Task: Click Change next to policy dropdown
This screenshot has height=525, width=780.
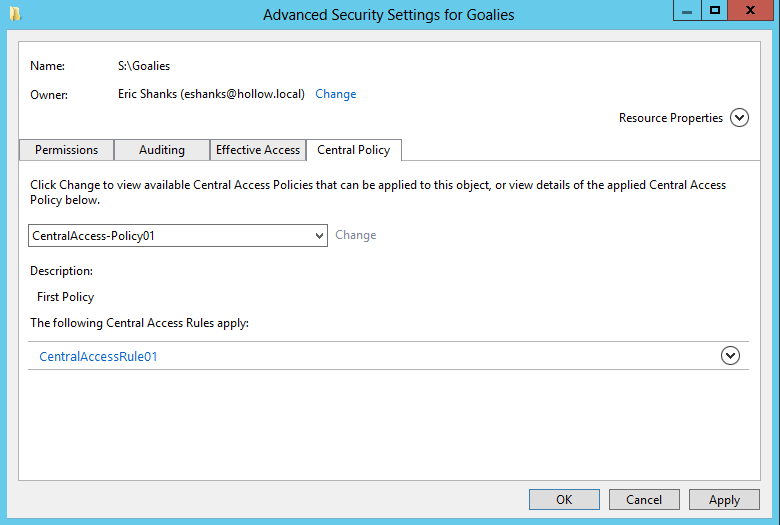Action: (x=356, y=235)
